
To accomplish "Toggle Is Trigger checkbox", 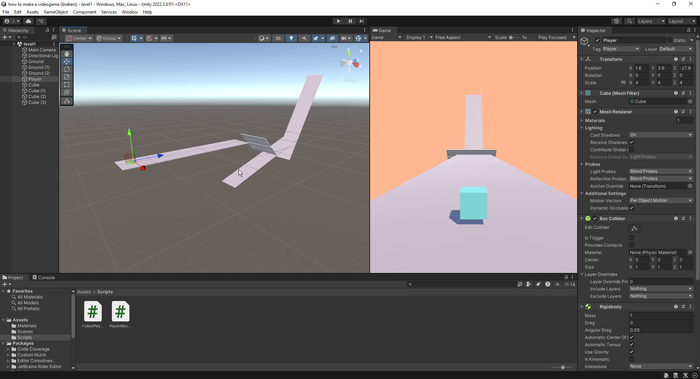I will pos(631,237).
